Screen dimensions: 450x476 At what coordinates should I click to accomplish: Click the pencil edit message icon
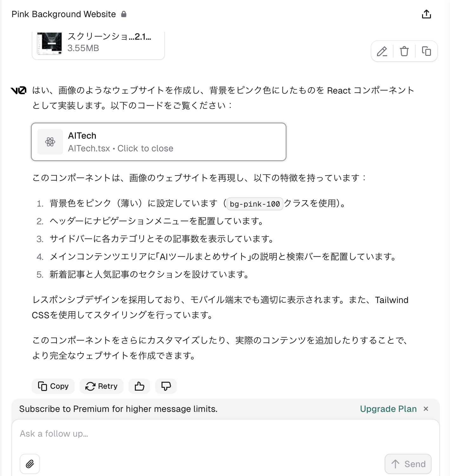[382, 51]
